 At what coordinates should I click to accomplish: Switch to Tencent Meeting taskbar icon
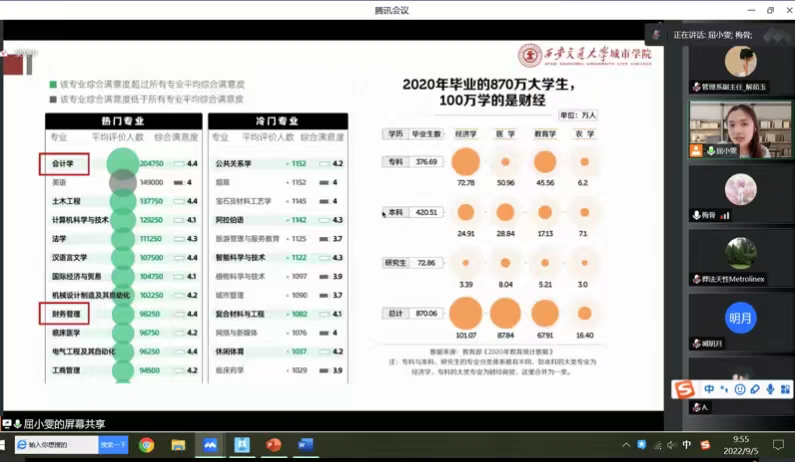tap(210, 445)
